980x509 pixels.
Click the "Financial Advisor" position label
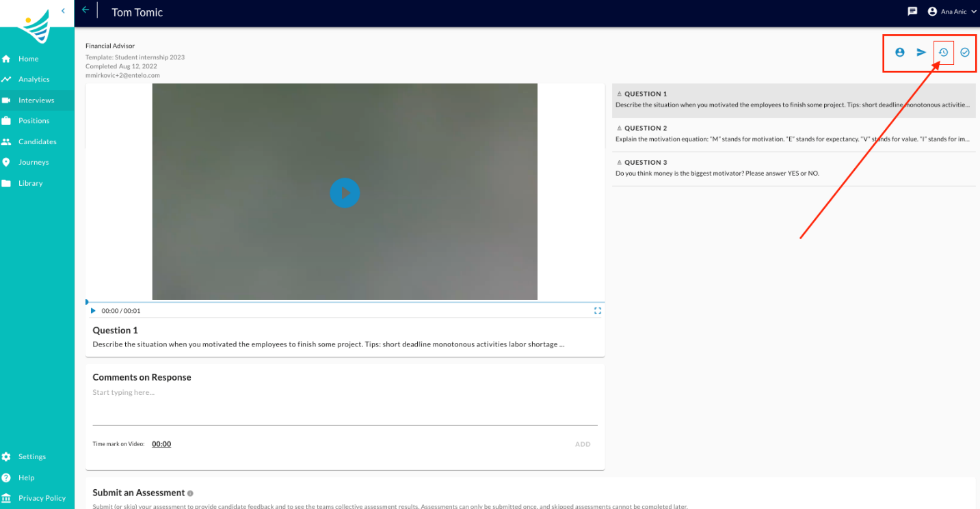click(110, 46)
